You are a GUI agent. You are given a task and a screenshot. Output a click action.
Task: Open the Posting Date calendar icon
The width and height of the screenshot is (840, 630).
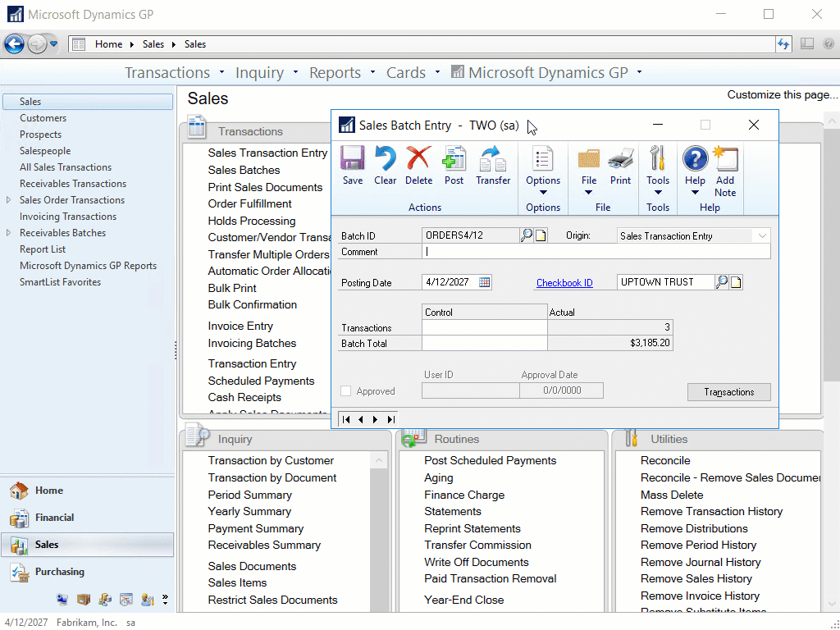tap(484, 282)
